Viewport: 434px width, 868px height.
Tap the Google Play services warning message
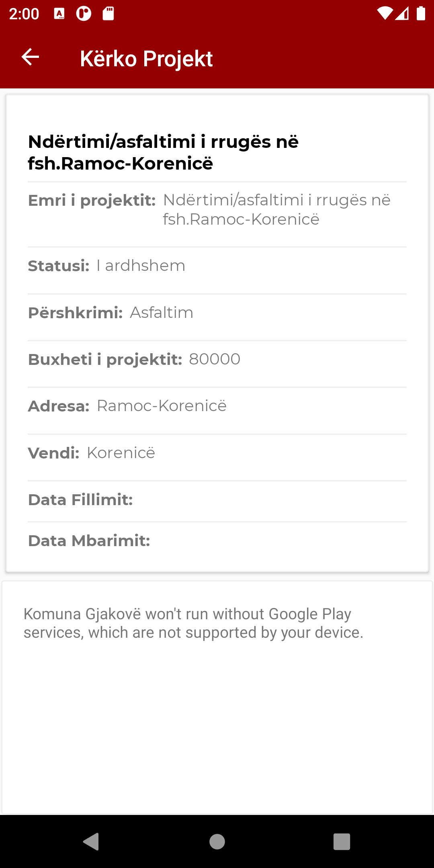pyautogui.click(x=193, y=623)
